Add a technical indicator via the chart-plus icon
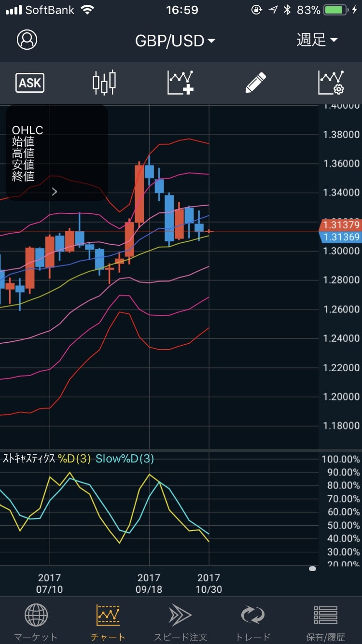This screenshot has height=644, width=362. (181, 83)
